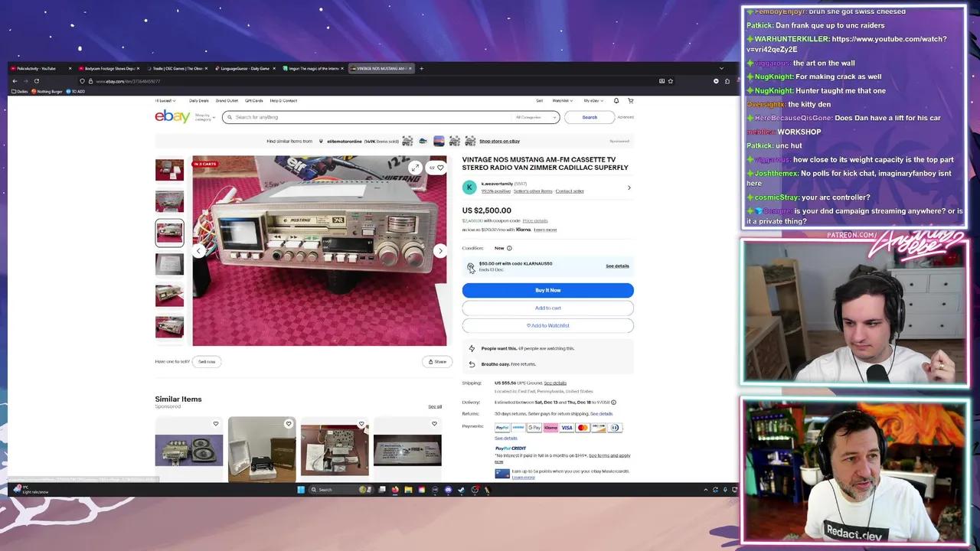Reload the eBay page
This screenshot has height=551, width=980.
[36, 81]
